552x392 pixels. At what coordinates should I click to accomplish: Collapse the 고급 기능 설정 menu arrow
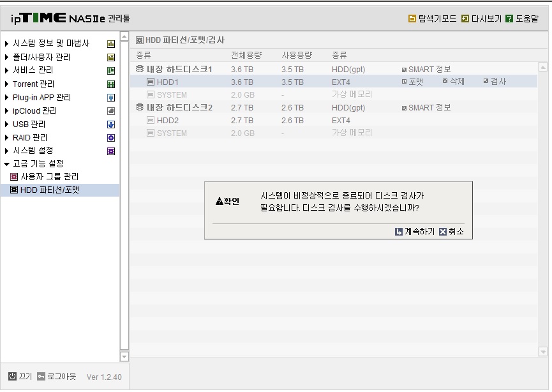6,164
